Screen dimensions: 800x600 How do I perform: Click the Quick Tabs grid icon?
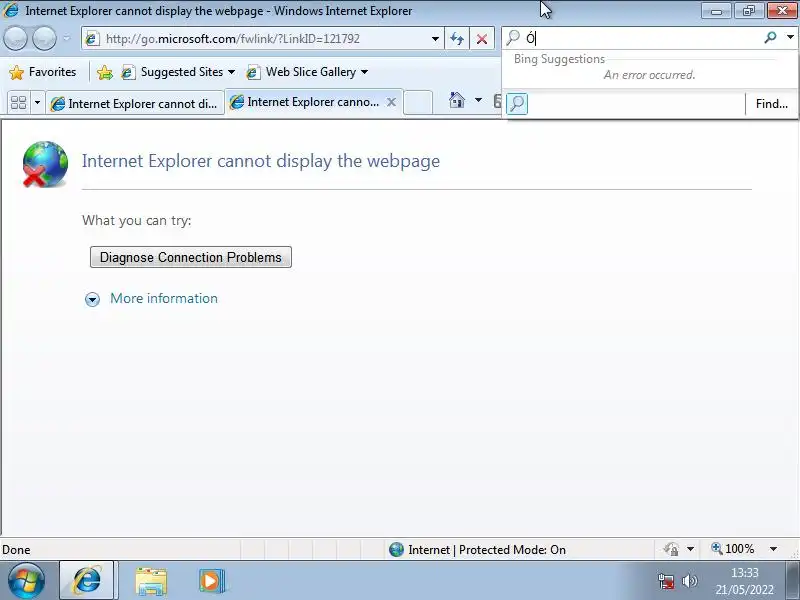[x=18, y=103]
